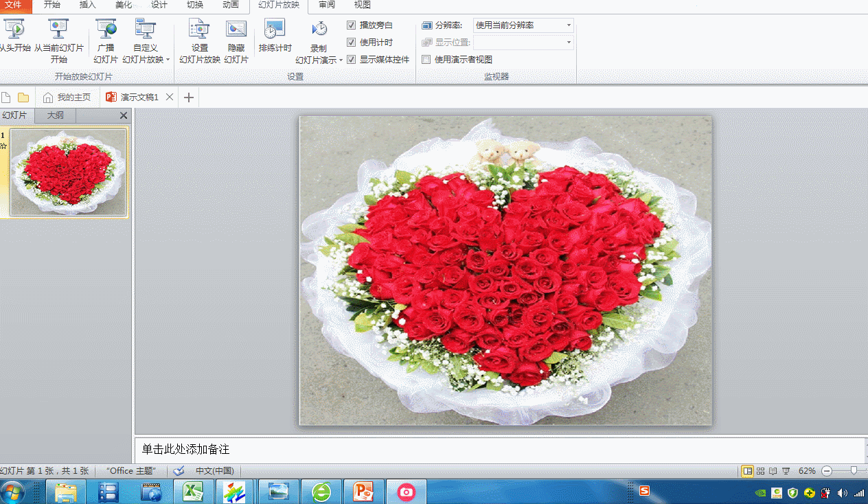
Task: Click the open folder icon
Action: [23, 98]
